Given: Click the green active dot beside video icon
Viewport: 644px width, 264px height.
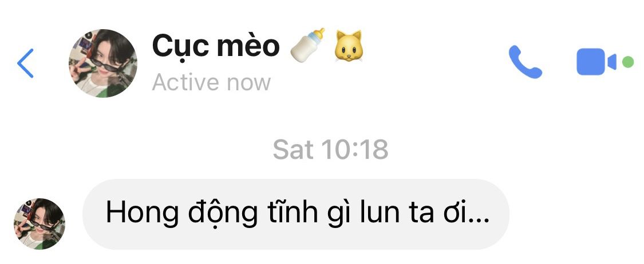Looking at the screenshot, I should click(627, 62).
